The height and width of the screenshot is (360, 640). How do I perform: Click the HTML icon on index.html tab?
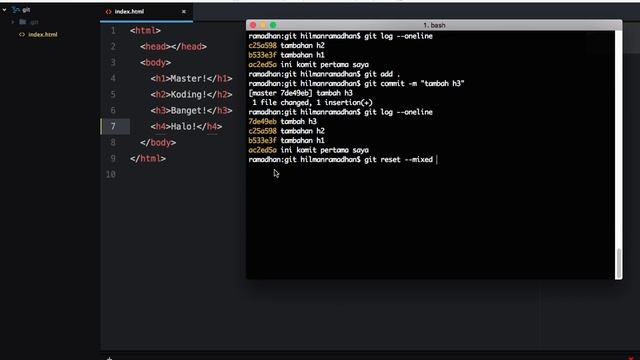pyautogui.click(x=108, y=11)
